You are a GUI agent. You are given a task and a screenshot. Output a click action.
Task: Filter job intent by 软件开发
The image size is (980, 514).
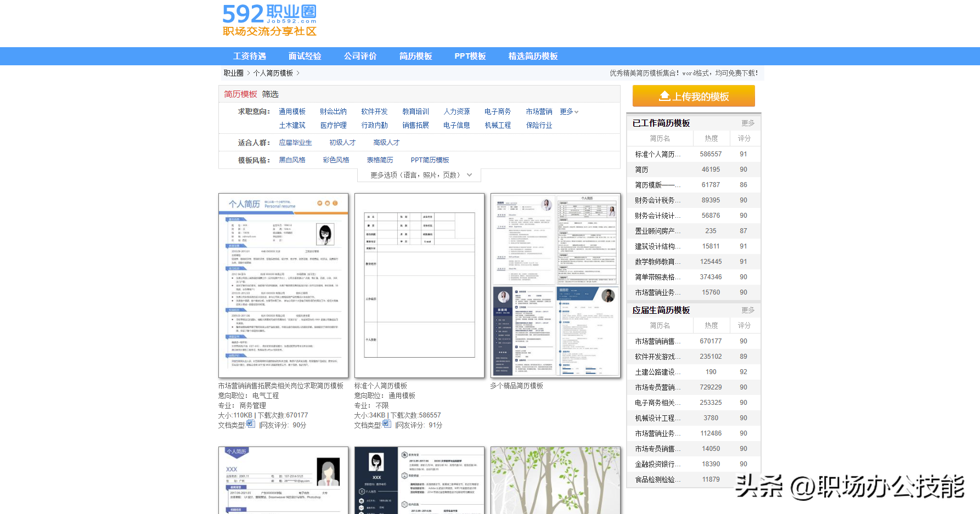[x=374, y=111]
